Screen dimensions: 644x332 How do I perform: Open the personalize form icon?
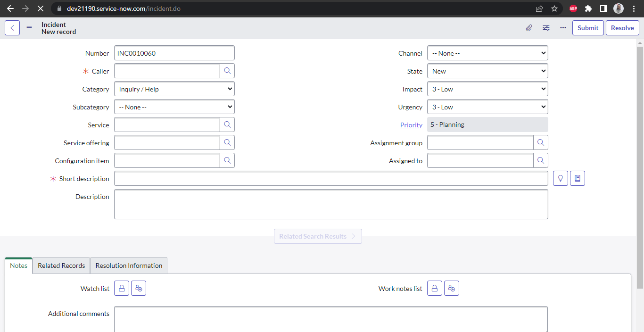(x=546, y=28)
